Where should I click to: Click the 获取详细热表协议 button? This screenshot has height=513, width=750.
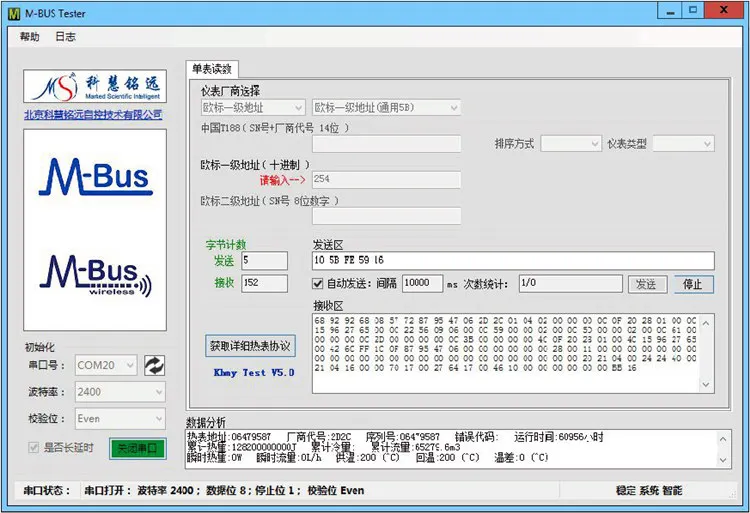(250, 346)
